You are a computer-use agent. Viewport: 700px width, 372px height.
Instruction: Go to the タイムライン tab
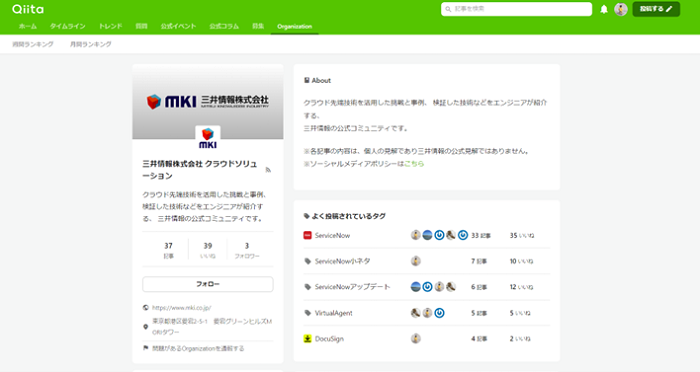tap(67, 26)
